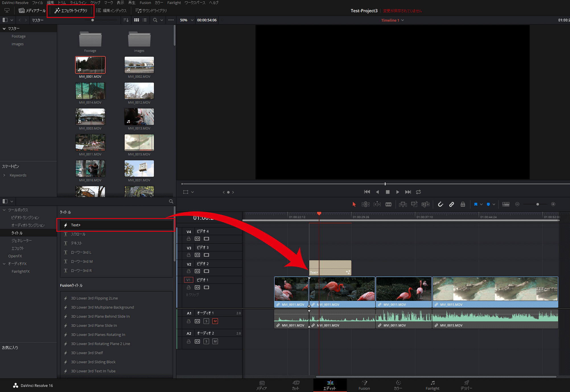
Task: Expand the Keywords smart bin
Action: point(4,175)
